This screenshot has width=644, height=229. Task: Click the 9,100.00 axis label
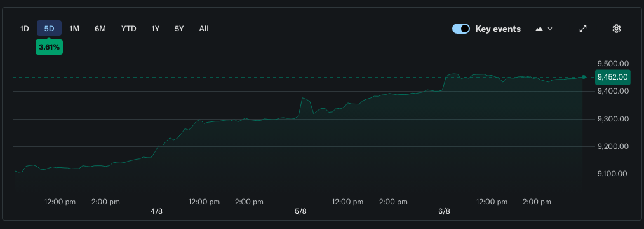click(612, 174)
